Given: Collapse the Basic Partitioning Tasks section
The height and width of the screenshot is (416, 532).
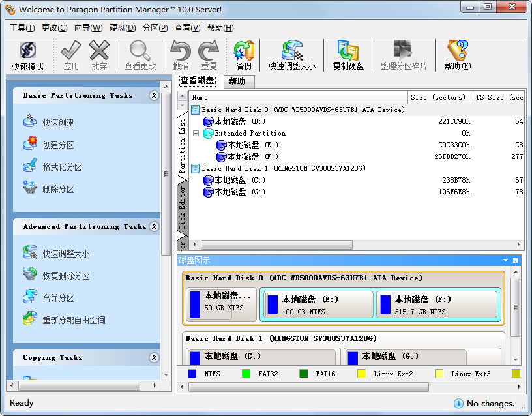Looking at the screenshot, I should point(154,95).
